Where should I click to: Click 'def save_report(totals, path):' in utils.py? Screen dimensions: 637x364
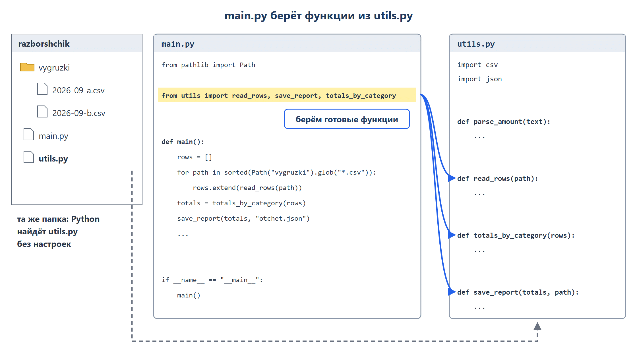tap(518, 292)
